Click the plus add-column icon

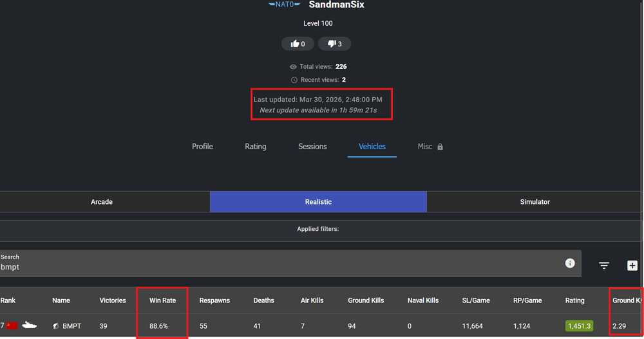point(632,266)
